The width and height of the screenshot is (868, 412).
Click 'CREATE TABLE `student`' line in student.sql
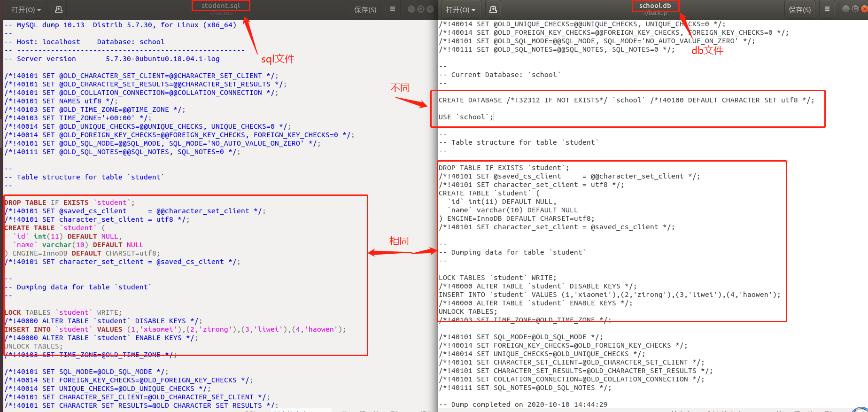(55, 228)
